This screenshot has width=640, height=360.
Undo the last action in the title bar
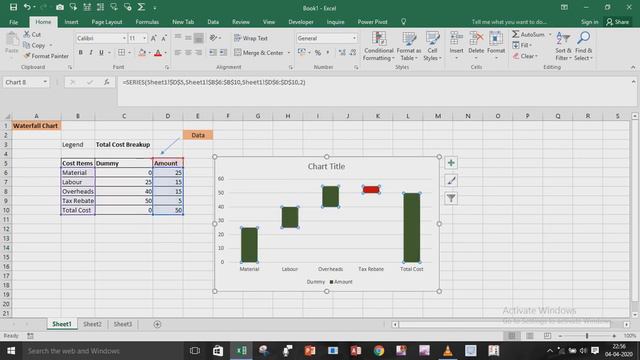(x=27, y=7)
